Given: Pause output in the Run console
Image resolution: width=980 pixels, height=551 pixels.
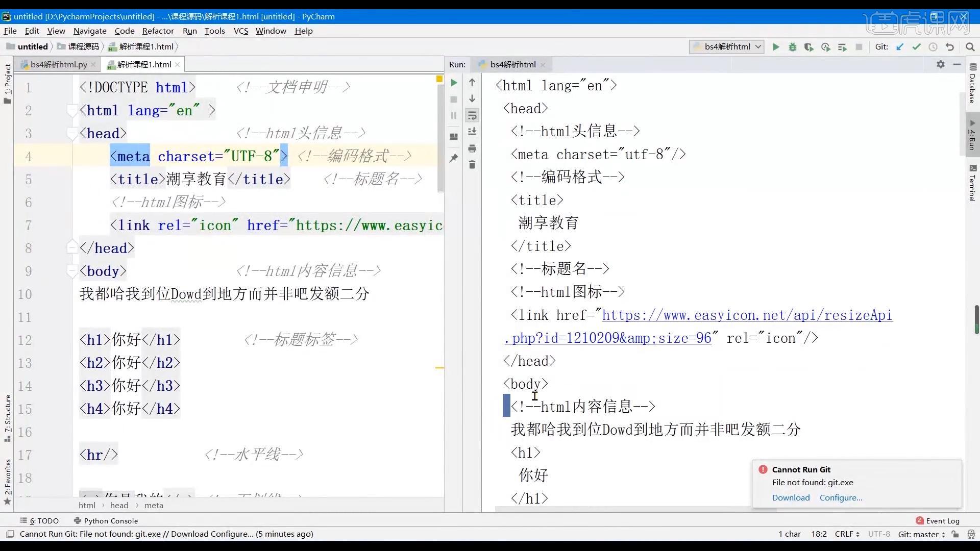Looking at the screenshot, I should pos(454,116).
